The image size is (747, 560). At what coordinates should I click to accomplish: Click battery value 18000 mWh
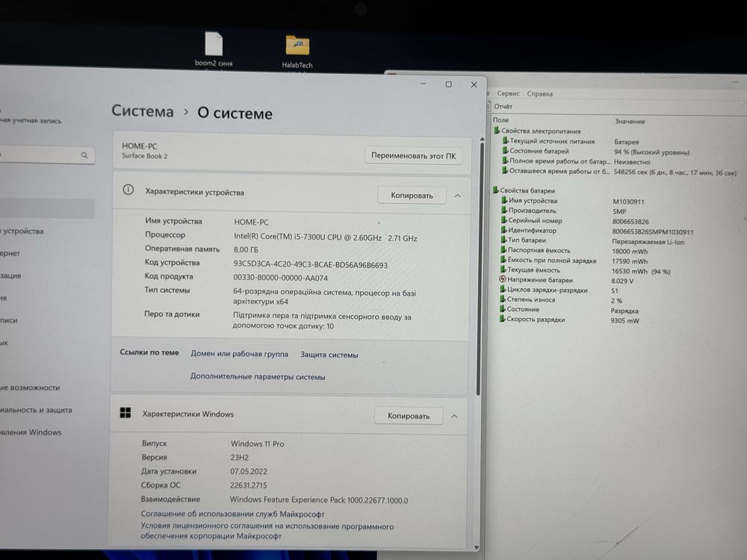pos(630,251)
